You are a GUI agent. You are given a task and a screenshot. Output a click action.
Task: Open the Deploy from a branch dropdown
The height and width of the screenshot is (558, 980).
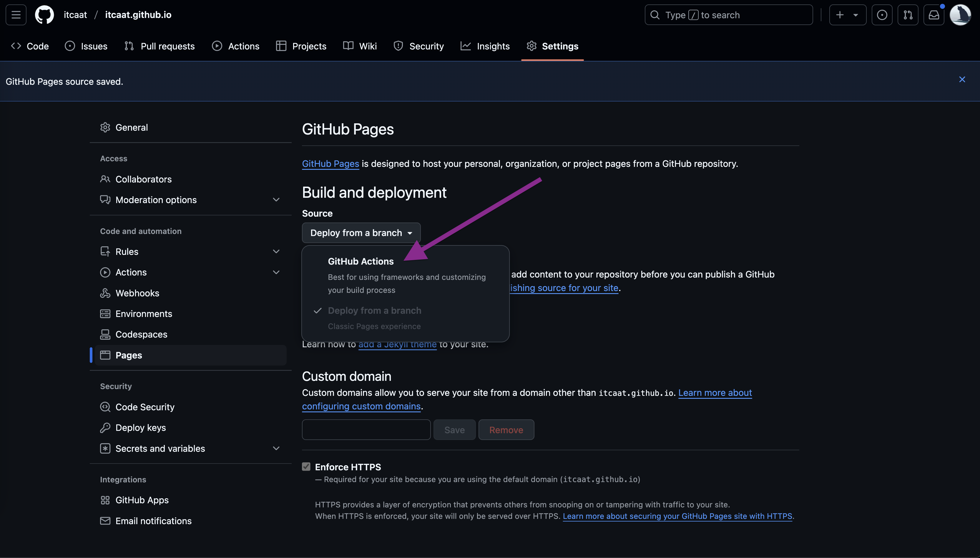pyautogui.click(x=361, y=232)
